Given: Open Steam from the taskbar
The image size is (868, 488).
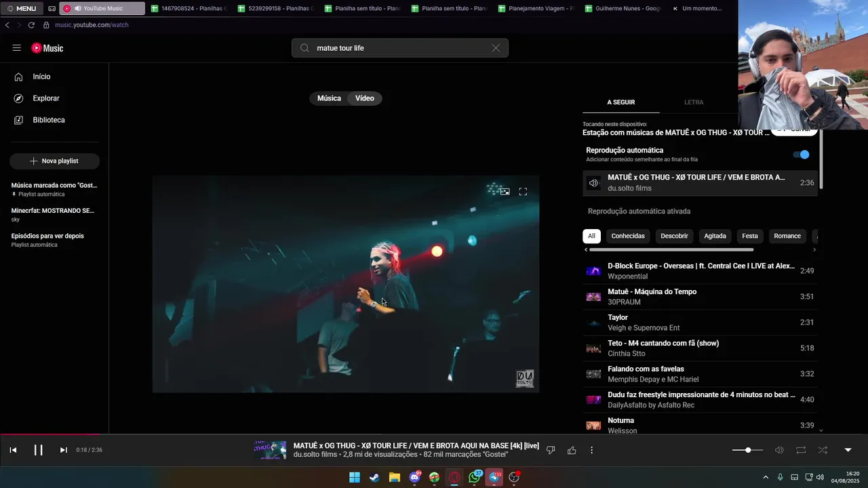Looking at the screenshot, I should pyautogui.click(x=374, y=477).
